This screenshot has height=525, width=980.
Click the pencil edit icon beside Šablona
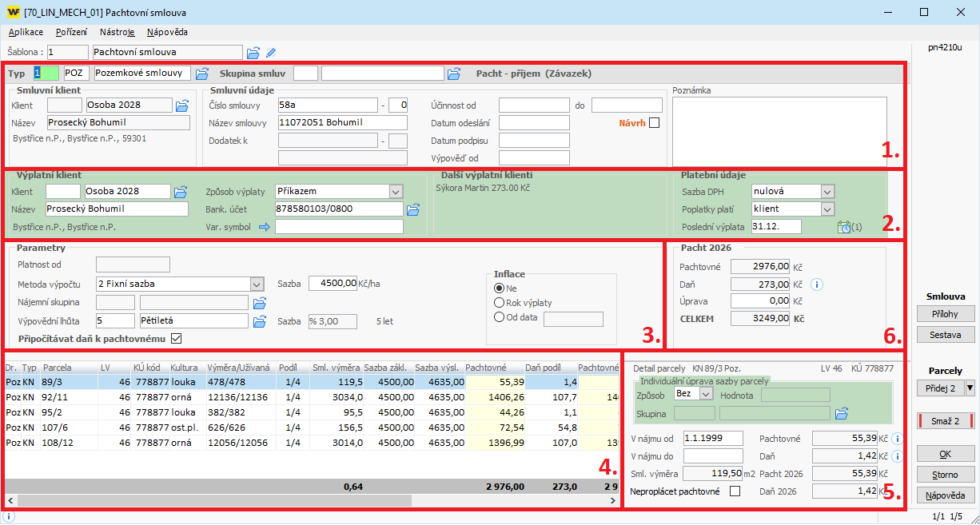271,53
